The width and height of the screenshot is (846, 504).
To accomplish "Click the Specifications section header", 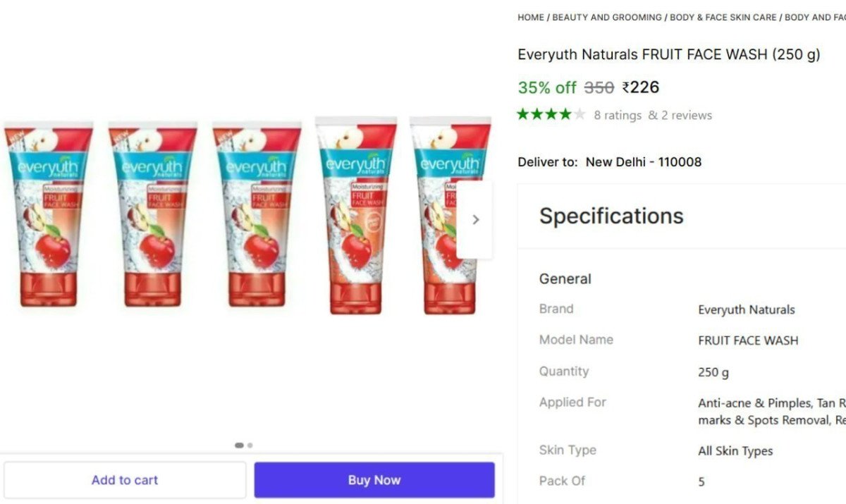I will click(x=611, y=216).
